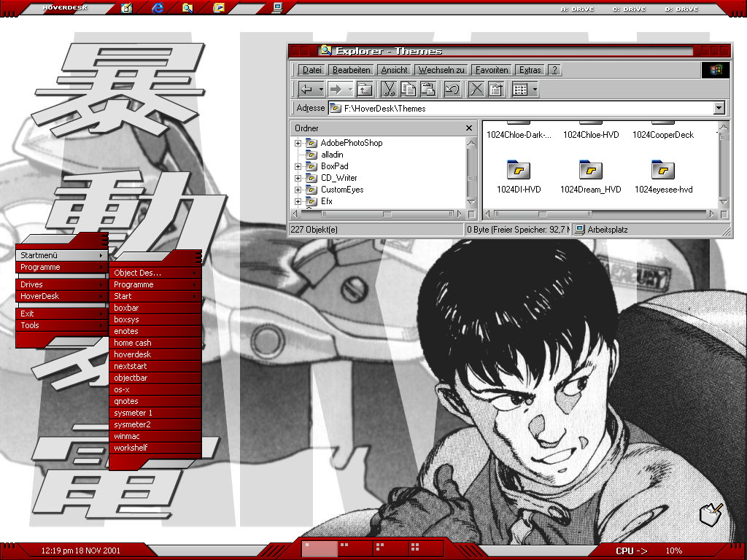Expand the CD_Writer folder tree node
Screen dimensions: 747x560
(x=298, y=178)
